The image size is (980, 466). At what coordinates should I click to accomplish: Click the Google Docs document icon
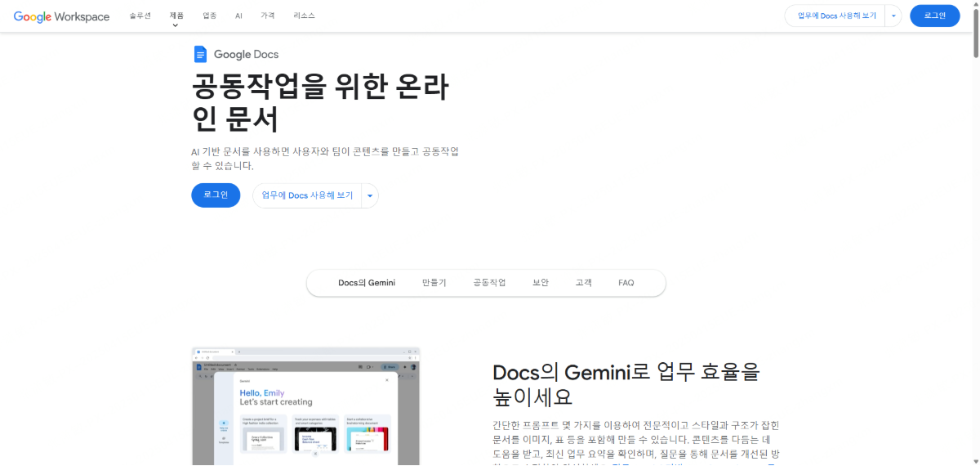coord(200,54)
